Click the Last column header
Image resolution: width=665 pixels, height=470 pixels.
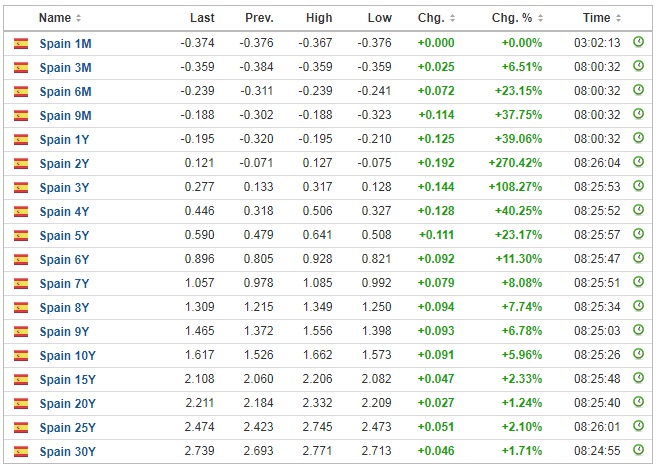click(x=202, y=18)
